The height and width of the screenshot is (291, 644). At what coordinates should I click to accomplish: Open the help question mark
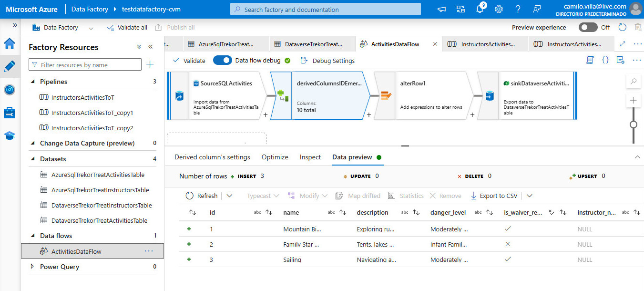(518, 10)
